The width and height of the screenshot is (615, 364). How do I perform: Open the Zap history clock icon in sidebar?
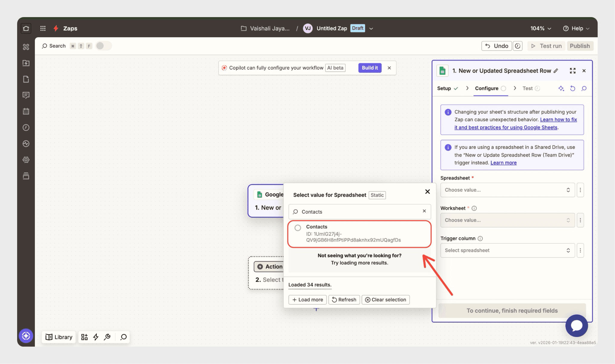coord(26,128)
